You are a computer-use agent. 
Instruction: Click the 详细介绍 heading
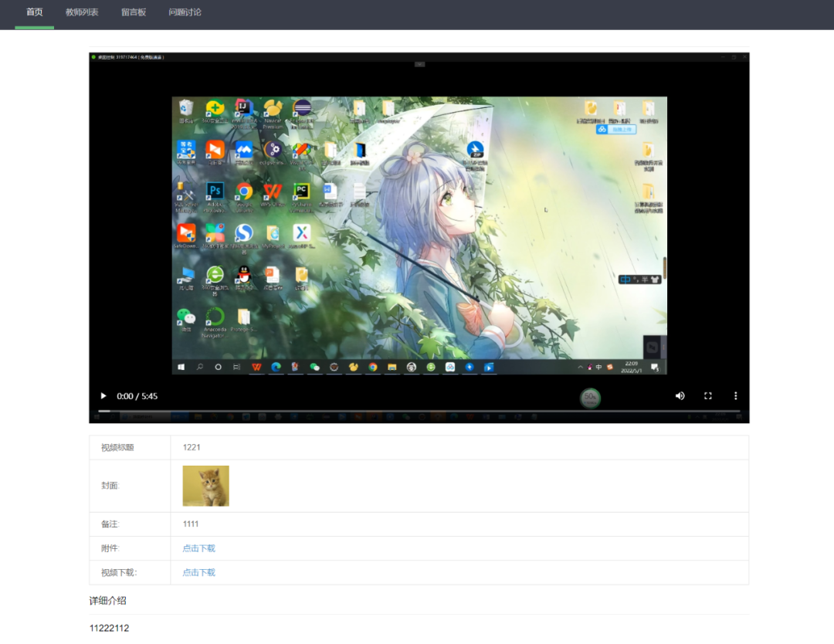pyautogui.click(x=107, y=601)
